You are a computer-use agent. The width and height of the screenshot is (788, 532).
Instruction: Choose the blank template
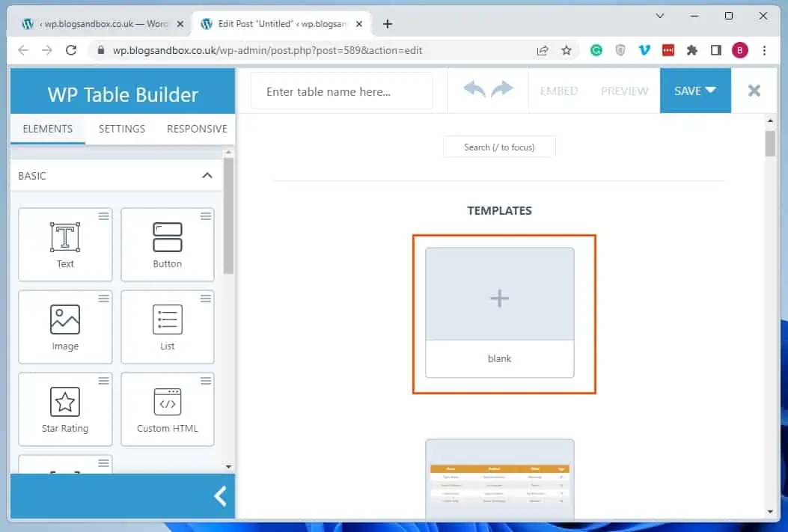click(x=500, y=313)
